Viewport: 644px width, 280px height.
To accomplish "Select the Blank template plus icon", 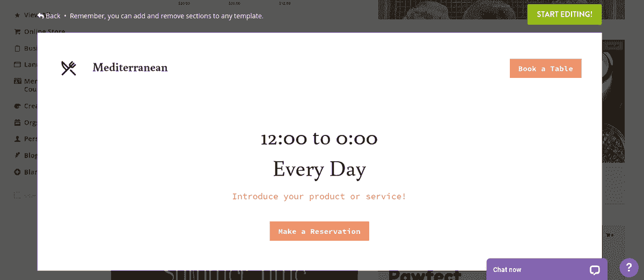I will click(x=17, y=173).
